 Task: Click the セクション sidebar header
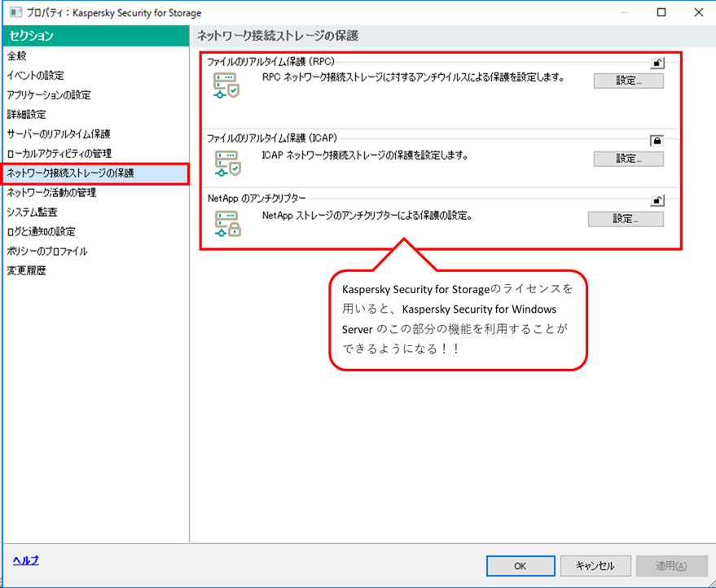96,36
